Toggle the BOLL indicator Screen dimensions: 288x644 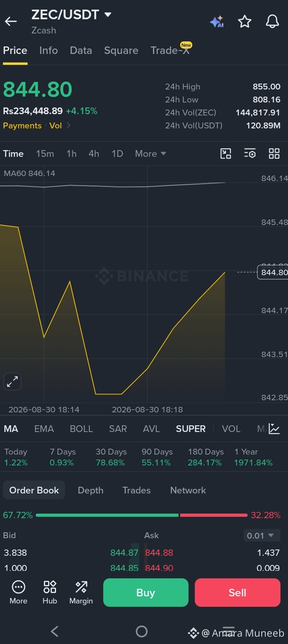[82, 429]
